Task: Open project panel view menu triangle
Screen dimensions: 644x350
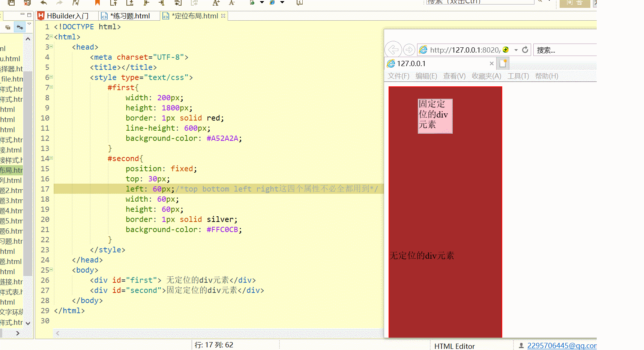Action: point(29,24)
